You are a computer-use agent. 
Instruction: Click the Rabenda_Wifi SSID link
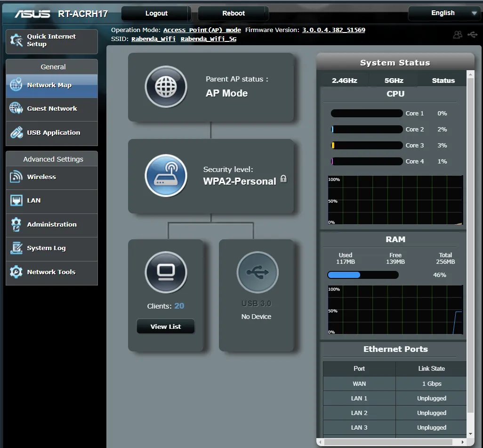[x=153, y=39]
